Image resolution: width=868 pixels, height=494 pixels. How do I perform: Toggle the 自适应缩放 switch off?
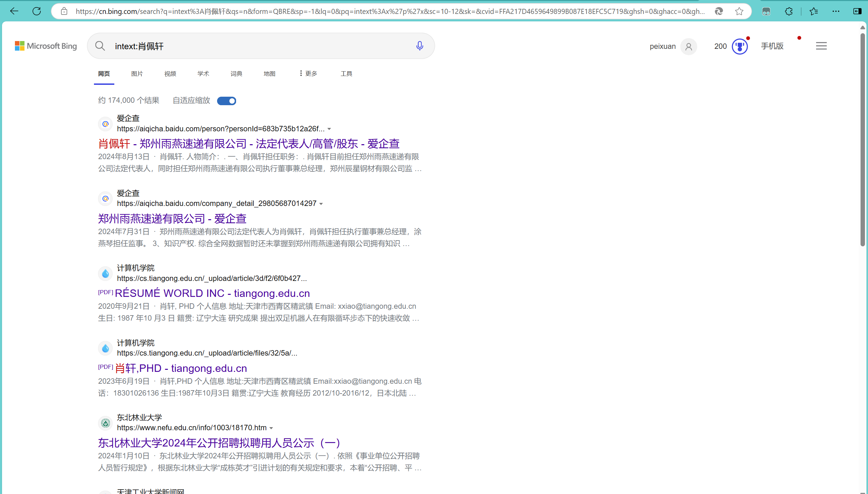tap(227, 101)
